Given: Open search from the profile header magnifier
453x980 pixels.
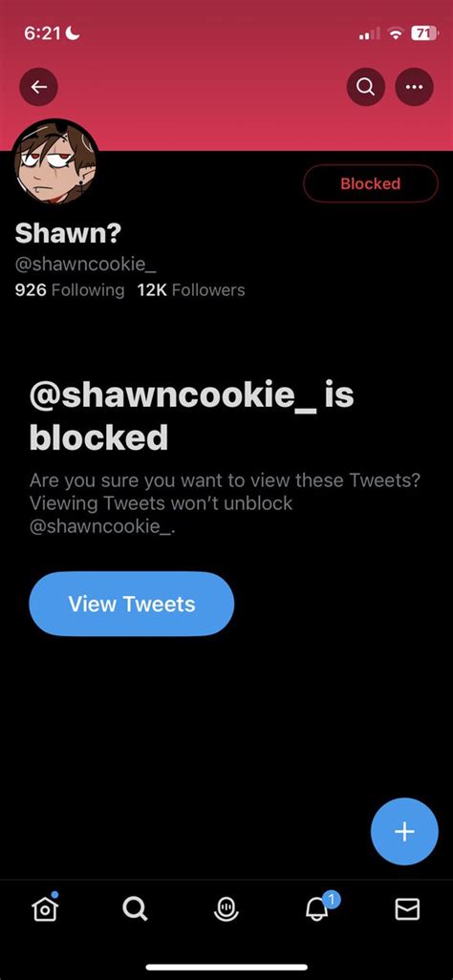Looking at the screenshot, I should click(x=366, y=87).
